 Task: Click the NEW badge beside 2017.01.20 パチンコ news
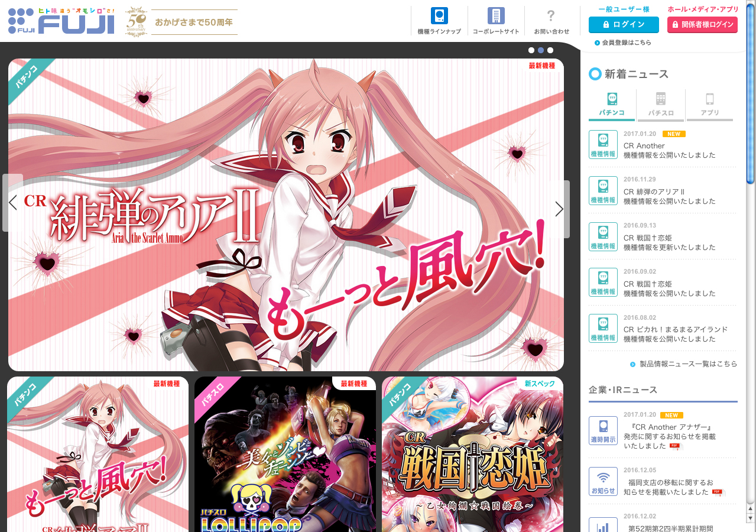pos(674,134)
